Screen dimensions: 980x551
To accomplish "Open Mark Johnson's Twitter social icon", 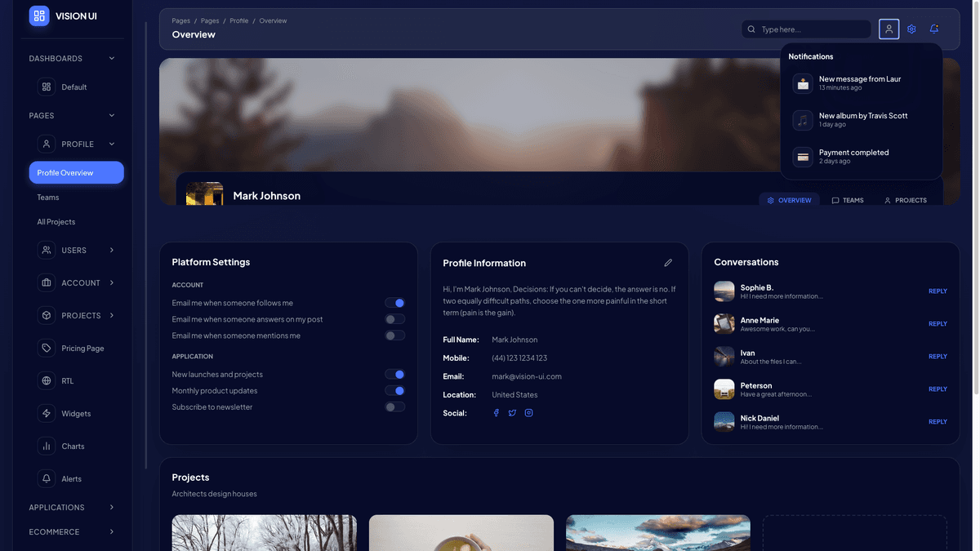I will tap(512, 413).
